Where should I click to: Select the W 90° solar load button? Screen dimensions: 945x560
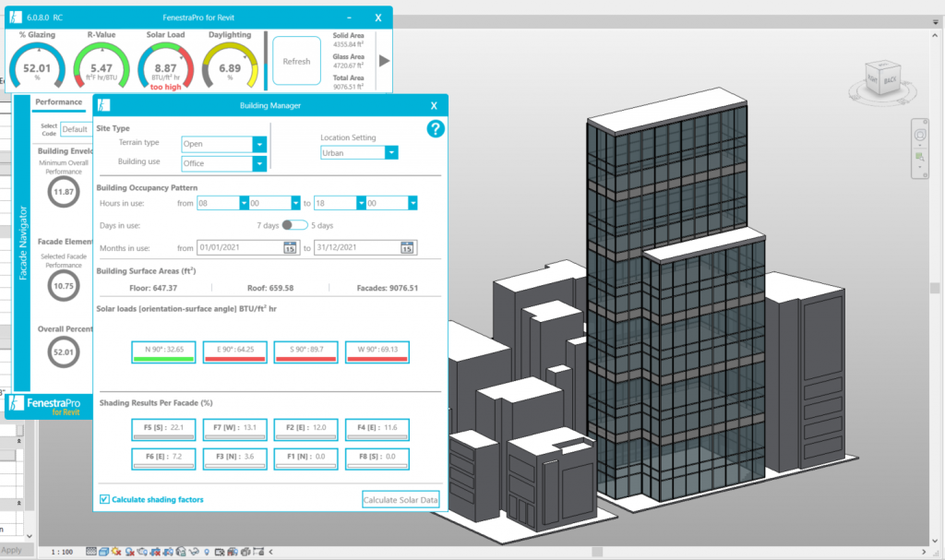pyautogui.click(x=377, y=352)
